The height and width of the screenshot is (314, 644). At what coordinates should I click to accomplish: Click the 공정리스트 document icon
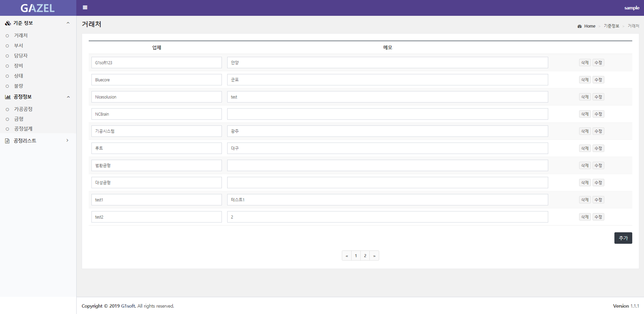coord(8,141)
